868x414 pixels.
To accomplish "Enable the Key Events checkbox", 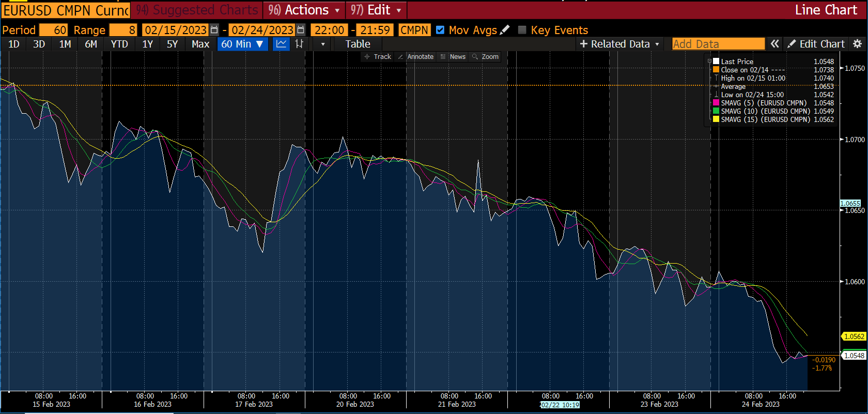I will click(x=522, y=30).
